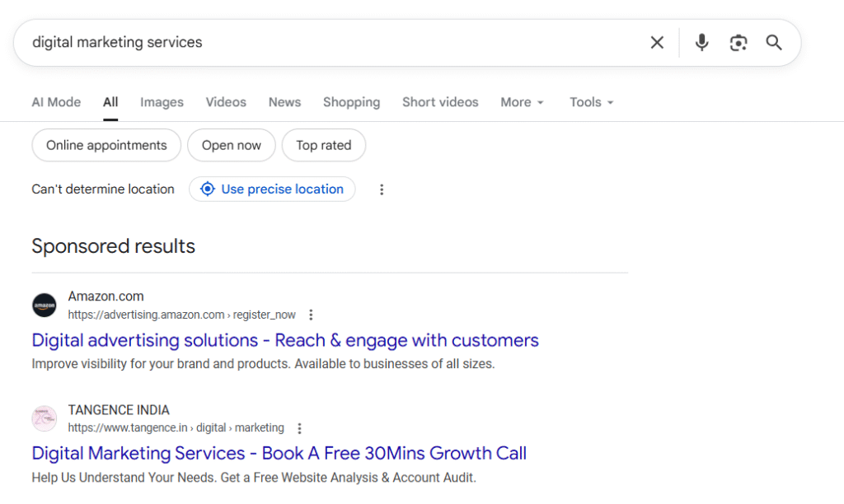Start voice search with microphone icon
The height and width of the screenshot is (504, 844).
tap(701, 43)
